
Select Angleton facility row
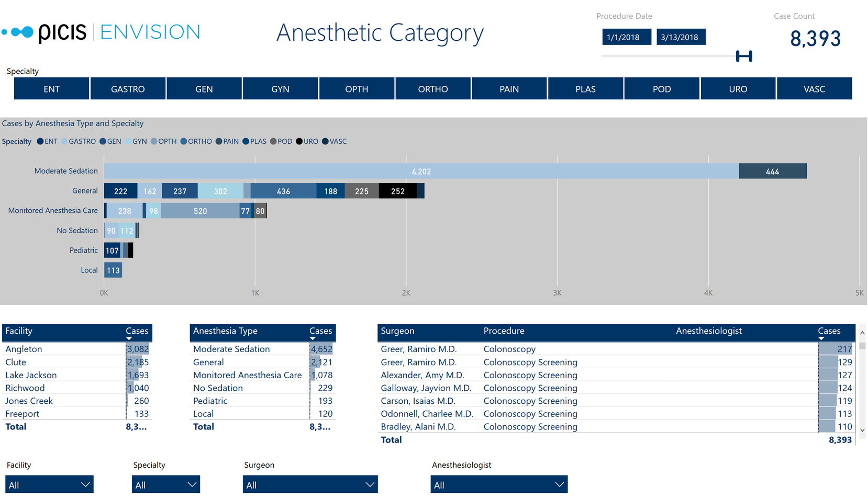tap(24, 349)
